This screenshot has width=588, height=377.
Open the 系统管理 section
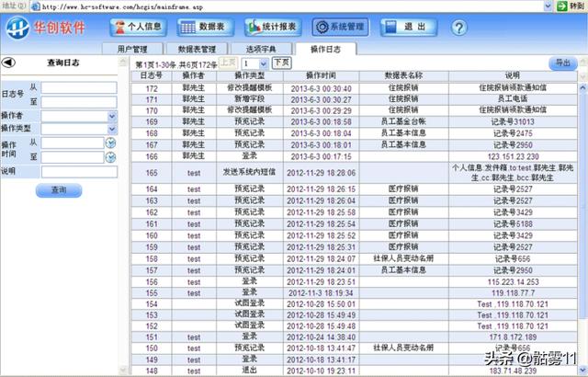341,27
